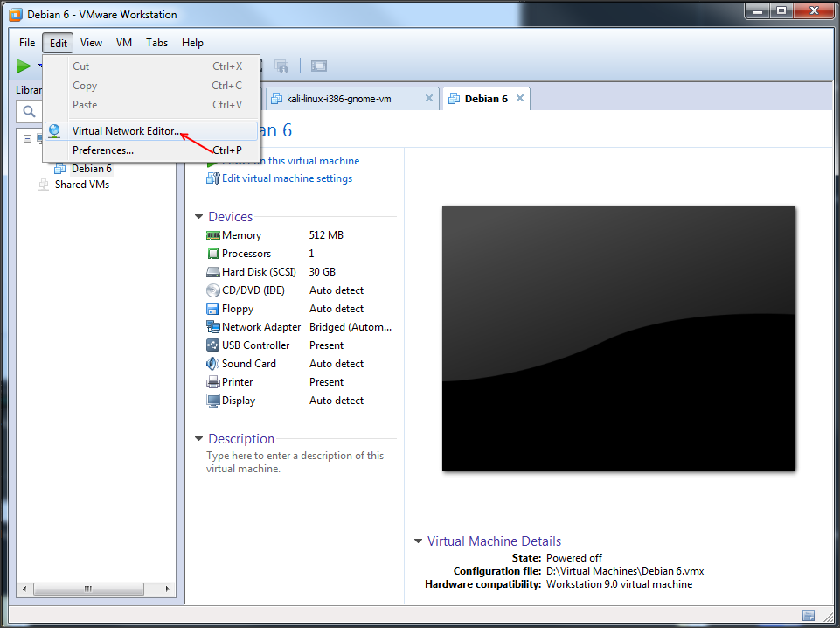840x628 pixels.
Task: Close the Debian 6 tab
Action: click(519, 98)
